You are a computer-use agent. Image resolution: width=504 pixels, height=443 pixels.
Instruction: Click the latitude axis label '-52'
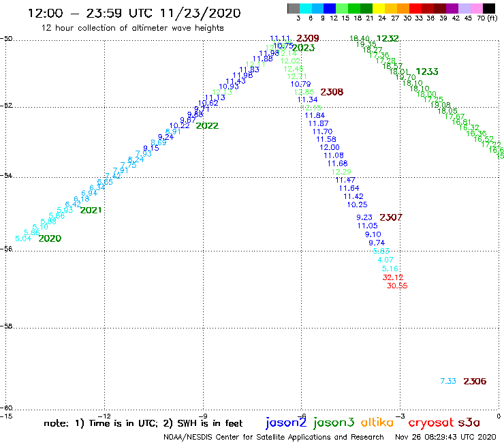[x=5, y=106]
